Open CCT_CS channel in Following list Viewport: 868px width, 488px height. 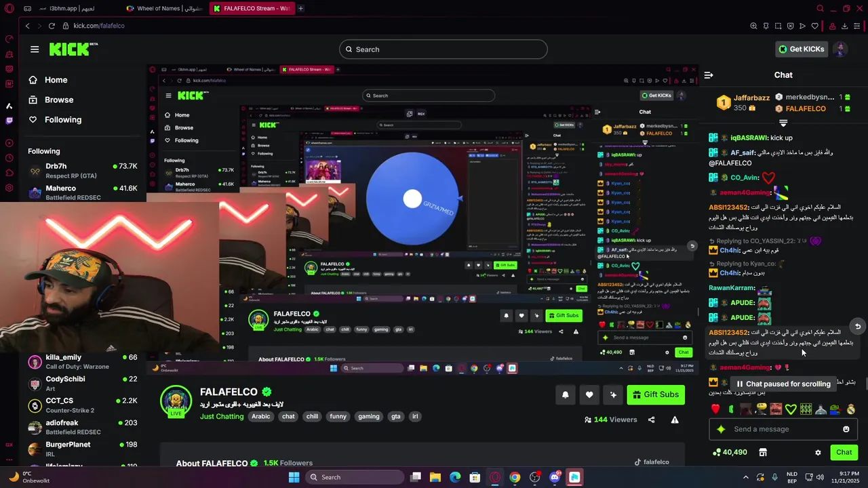[82, 405]
